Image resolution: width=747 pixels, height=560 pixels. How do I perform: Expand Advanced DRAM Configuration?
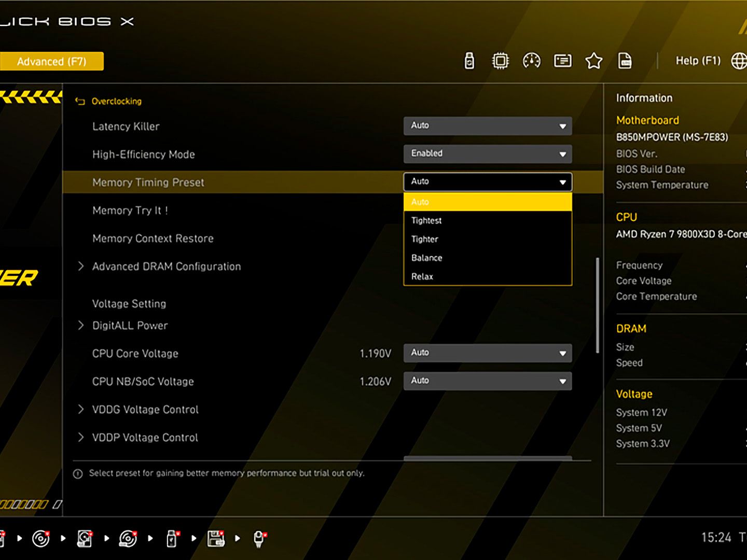point(167,267)
